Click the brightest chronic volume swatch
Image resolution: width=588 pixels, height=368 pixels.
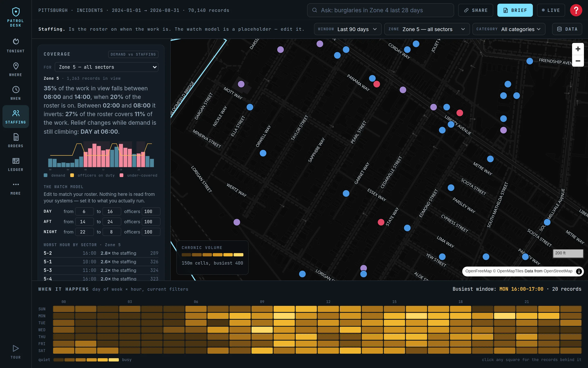[238, 255]
